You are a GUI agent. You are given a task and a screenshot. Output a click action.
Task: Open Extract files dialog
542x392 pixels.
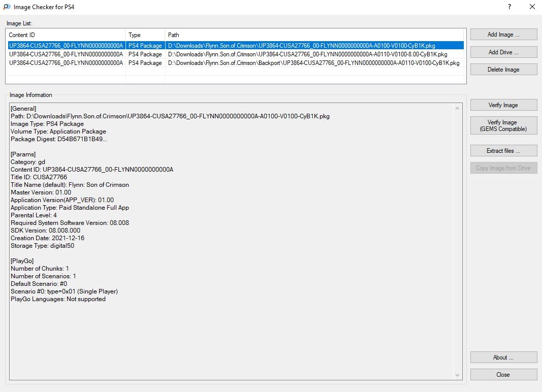pyautogui.click(x=503, y=151)
